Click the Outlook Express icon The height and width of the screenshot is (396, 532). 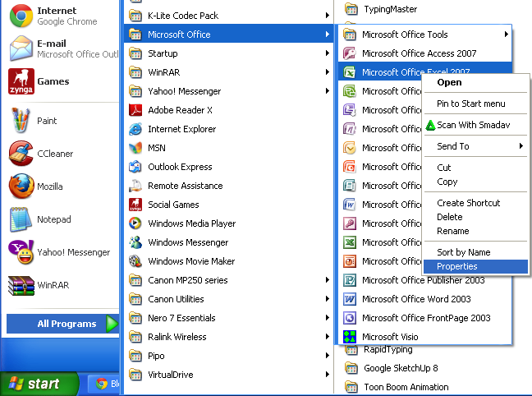(x=135, y=167)
